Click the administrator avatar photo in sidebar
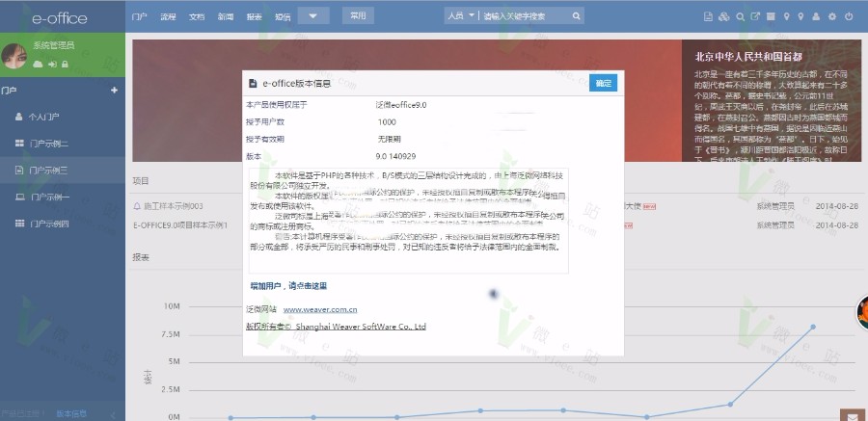This screenshot has height=421, width=868. click(14, 55)
